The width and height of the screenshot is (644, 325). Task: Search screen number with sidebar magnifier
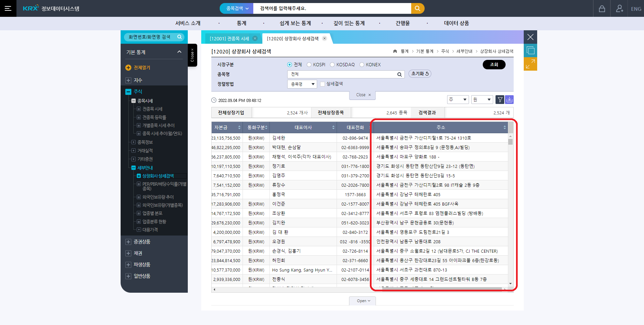pos(180,37)
